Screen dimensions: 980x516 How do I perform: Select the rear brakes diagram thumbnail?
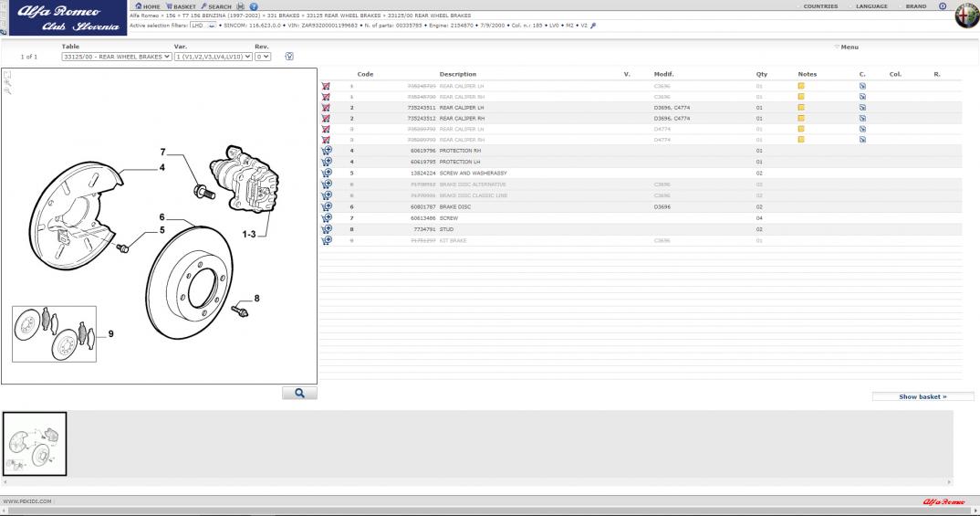coord(35,444)
